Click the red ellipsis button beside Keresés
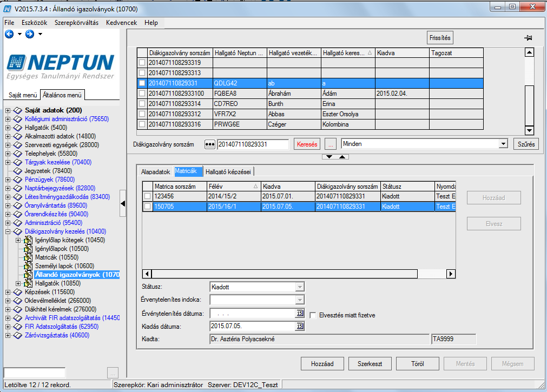 pos(331,144)
